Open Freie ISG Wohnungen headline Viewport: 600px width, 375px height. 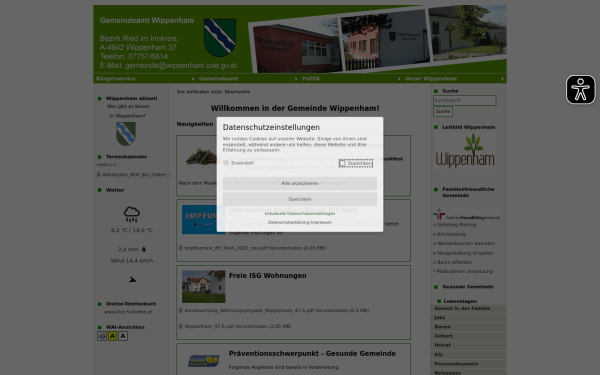[x=267, y=276]
